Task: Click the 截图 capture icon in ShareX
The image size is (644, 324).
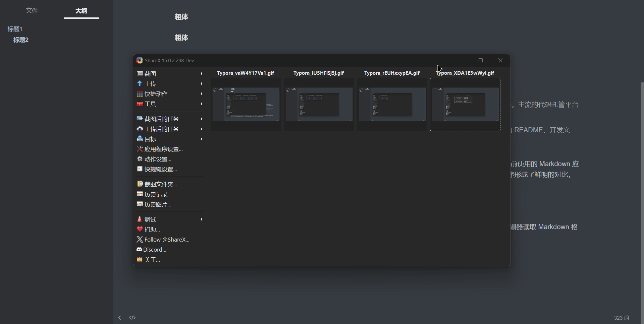Action: tap(140, 73)
